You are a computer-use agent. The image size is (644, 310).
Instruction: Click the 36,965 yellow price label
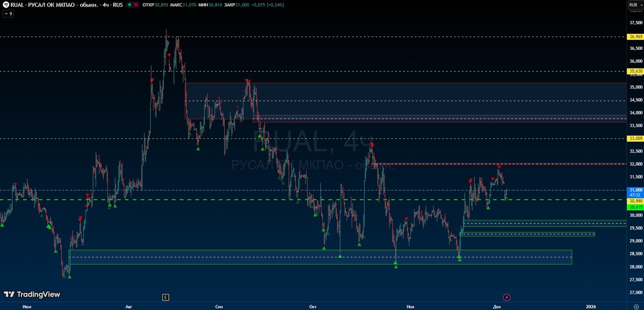coord(635,37)
